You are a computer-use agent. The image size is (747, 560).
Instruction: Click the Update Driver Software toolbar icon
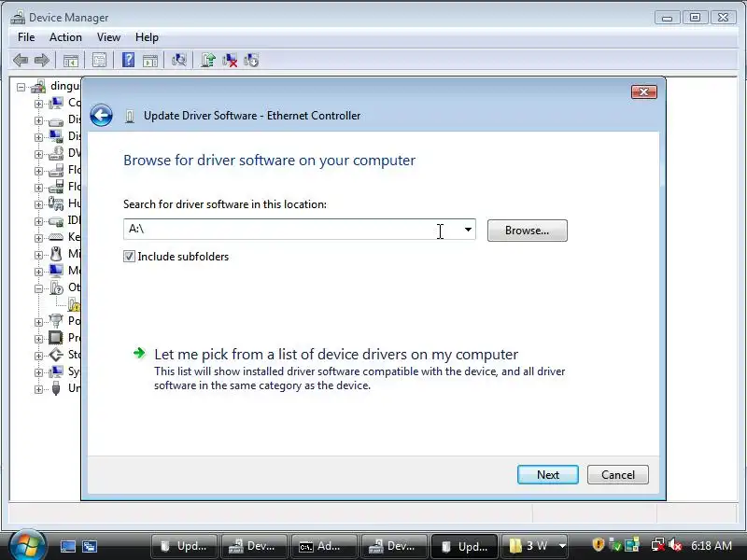[x=207, y=60]
